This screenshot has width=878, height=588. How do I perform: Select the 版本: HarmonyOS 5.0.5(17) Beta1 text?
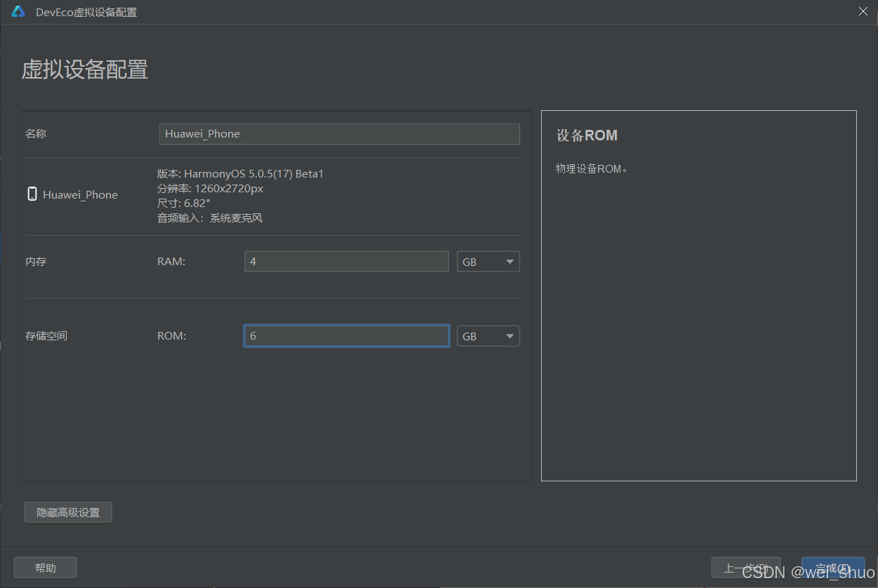point(240,173)
